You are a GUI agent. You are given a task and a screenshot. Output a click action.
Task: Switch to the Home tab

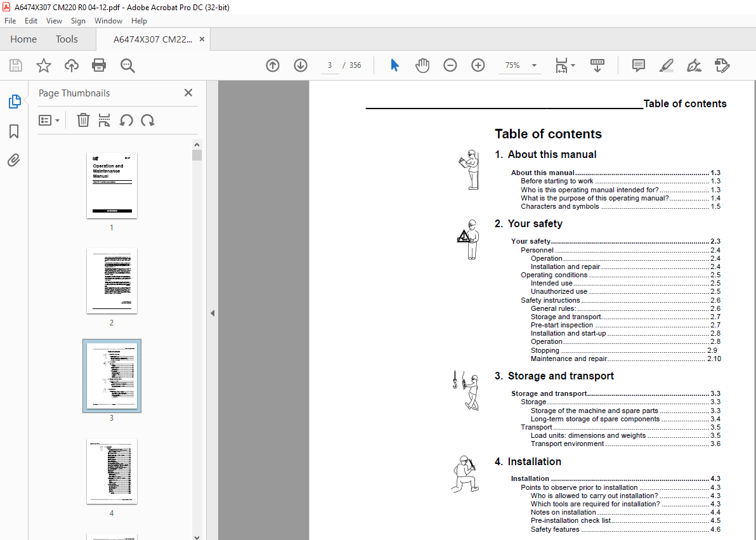coord(23,39)
